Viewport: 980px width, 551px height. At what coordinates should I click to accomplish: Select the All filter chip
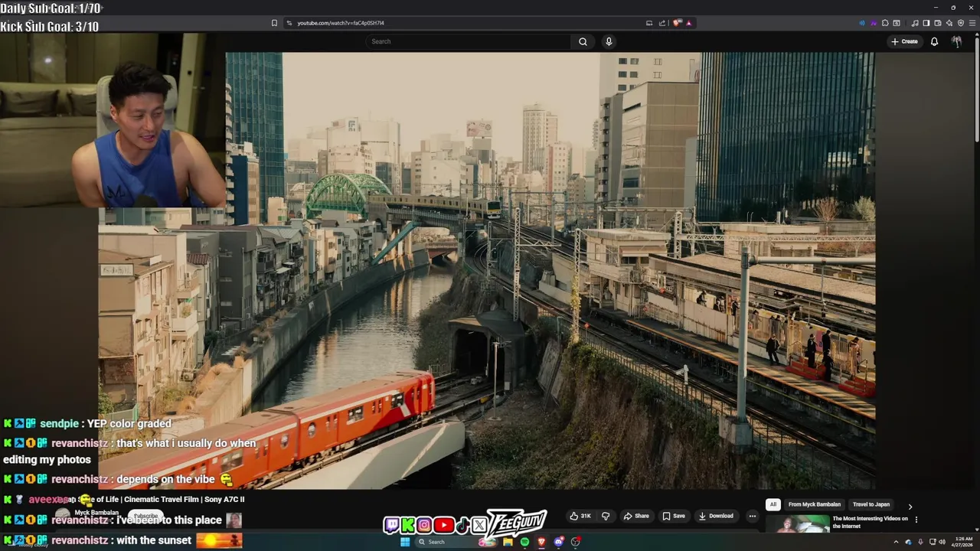(x=773, y=504)
